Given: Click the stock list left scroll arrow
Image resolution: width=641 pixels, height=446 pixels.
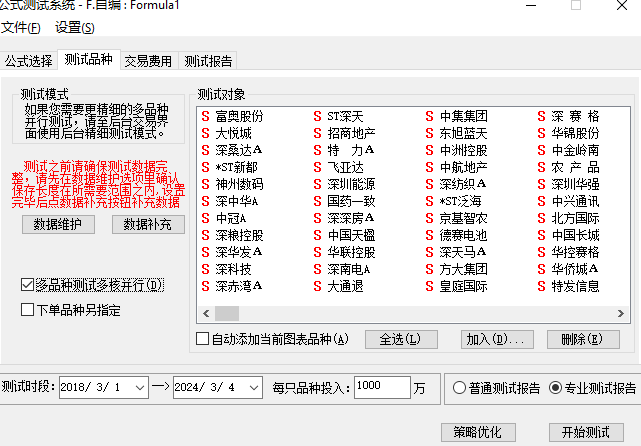Looking at the screenshot, I should (x=206, y=314).
